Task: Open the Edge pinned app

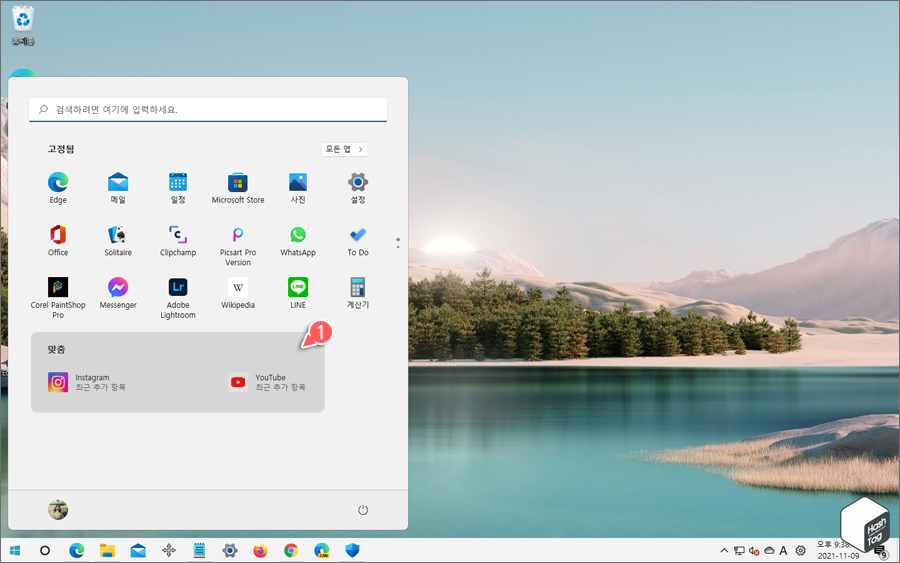Action: [58, 188]
